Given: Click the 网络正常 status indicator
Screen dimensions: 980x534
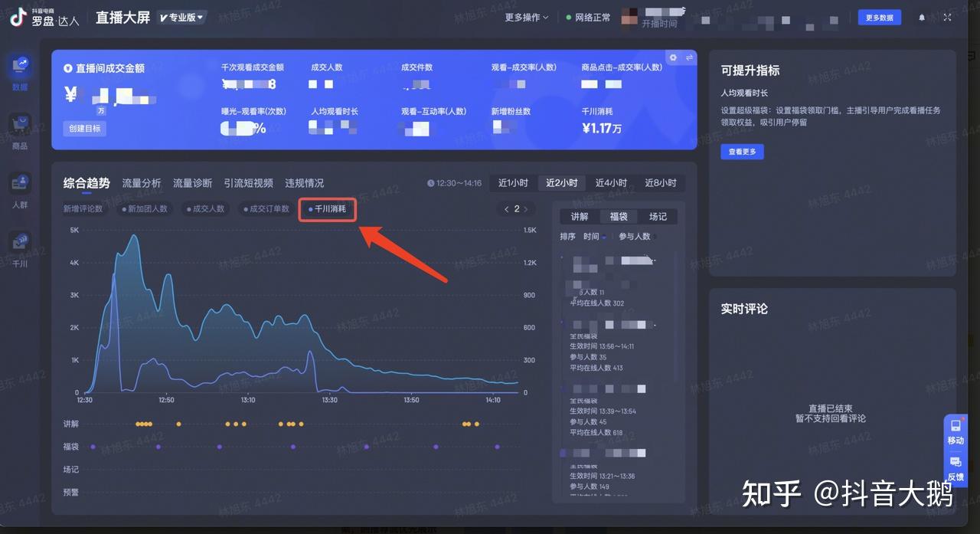Looking at the screenshot, I should 588,18.
